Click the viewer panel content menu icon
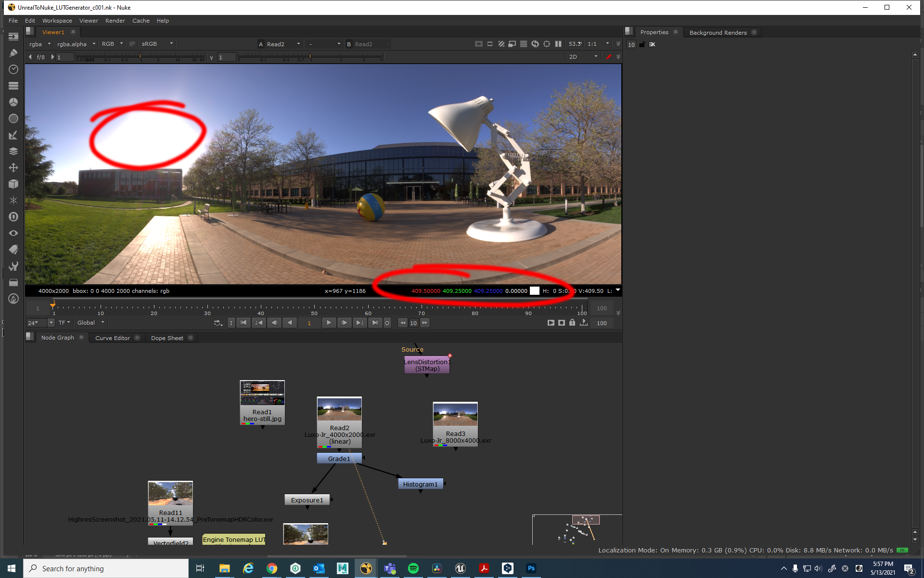Screen dimensions: 924x578 (29, 31)
